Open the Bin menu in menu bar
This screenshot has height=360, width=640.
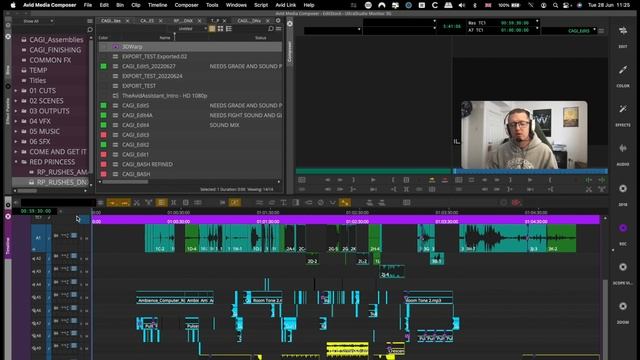point(120,5)
